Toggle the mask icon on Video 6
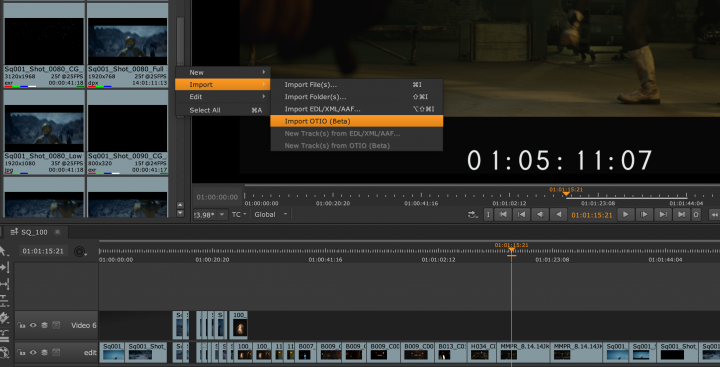This screenshot has height=367, width=720. coord(56,325)
